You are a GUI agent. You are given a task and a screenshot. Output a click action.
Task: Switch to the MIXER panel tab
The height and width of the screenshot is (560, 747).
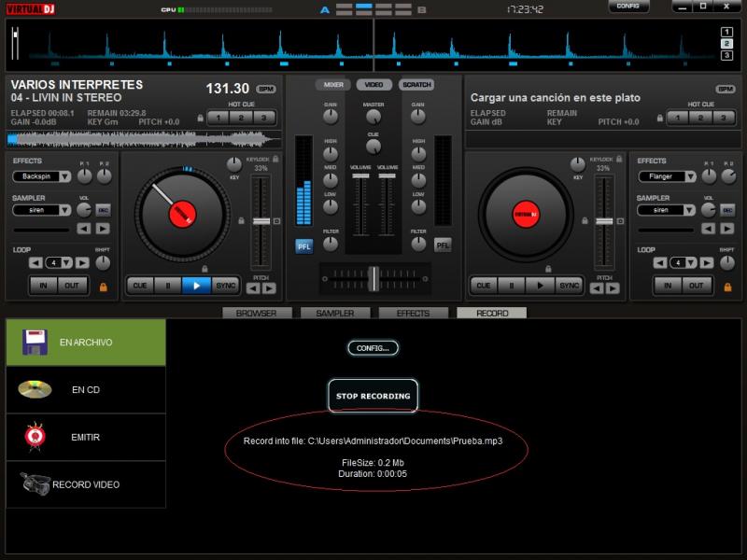click(333, 85)
